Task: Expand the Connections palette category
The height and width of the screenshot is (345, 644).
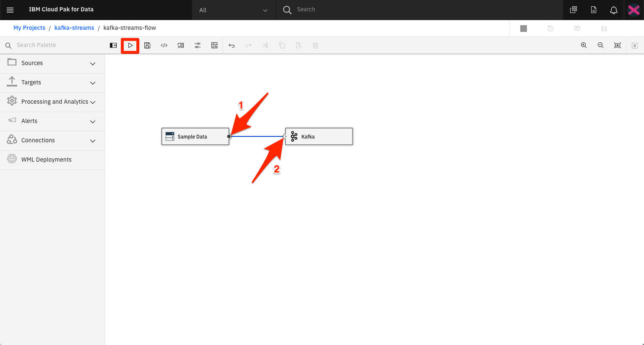Action: pos(52,140)
